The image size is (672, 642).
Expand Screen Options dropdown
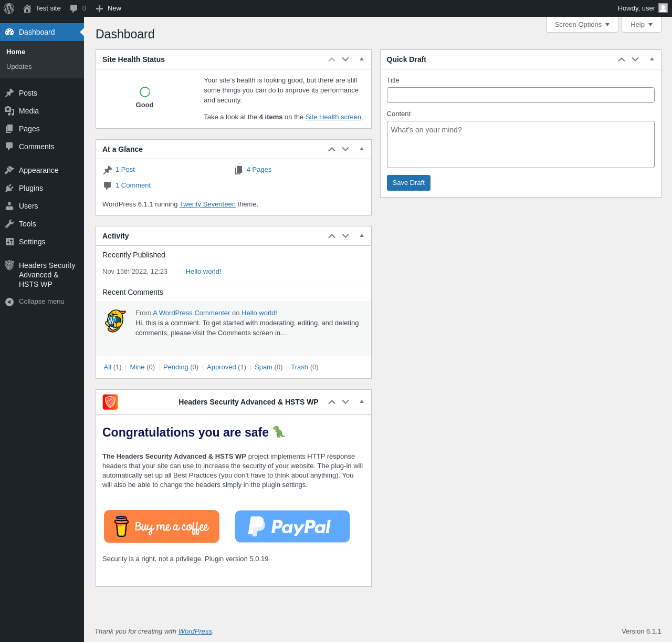coord(582,25)
